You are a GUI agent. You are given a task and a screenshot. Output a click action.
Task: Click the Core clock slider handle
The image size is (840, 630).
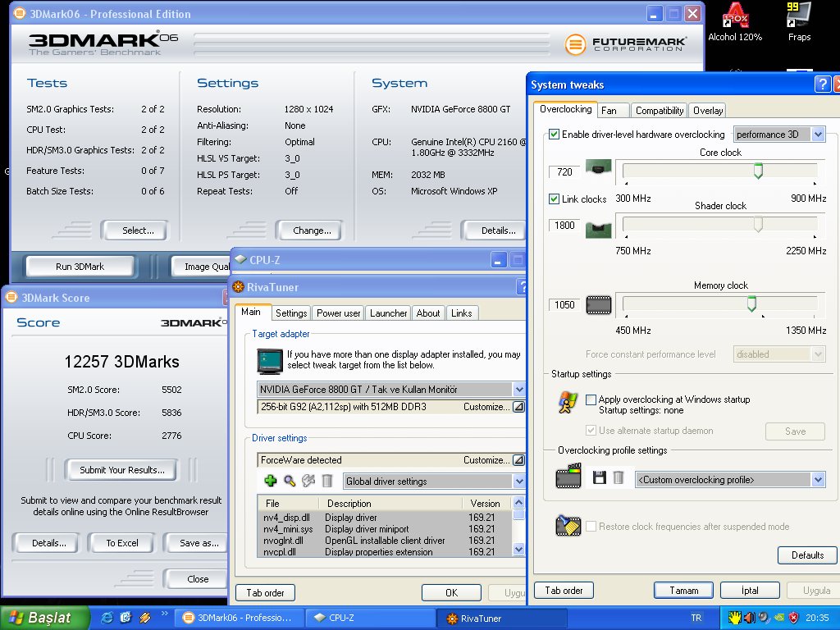coord(758,171)
